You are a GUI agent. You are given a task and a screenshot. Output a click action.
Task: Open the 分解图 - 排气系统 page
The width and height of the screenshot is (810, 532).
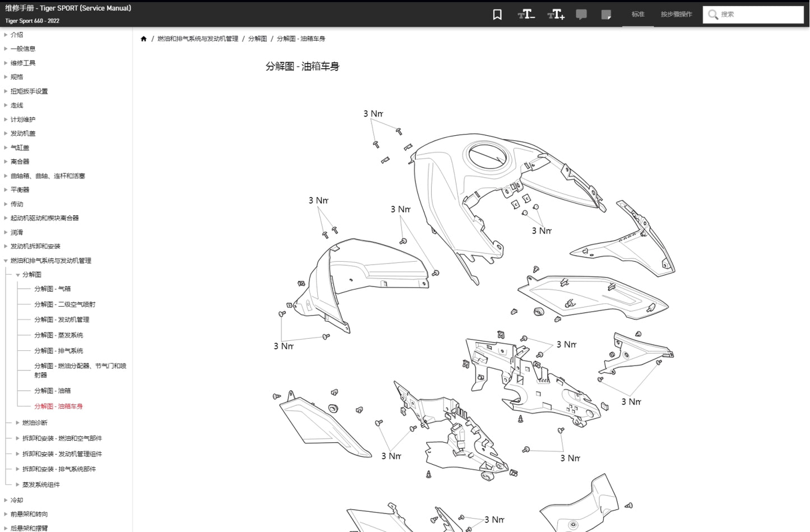point(58,350)
